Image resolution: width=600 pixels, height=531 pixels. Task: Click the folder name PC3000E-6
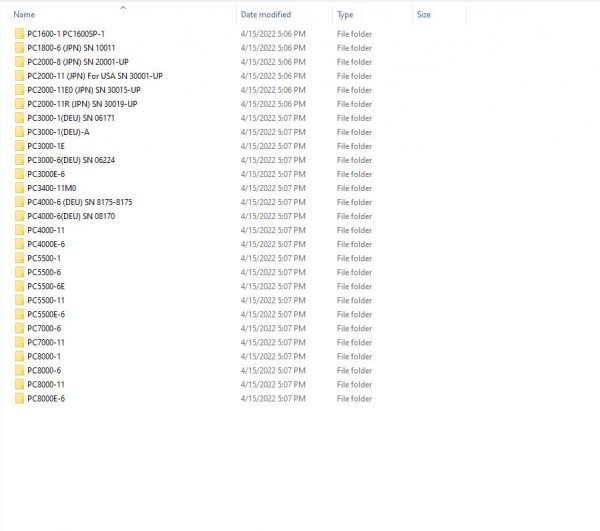tap(46, 174)
